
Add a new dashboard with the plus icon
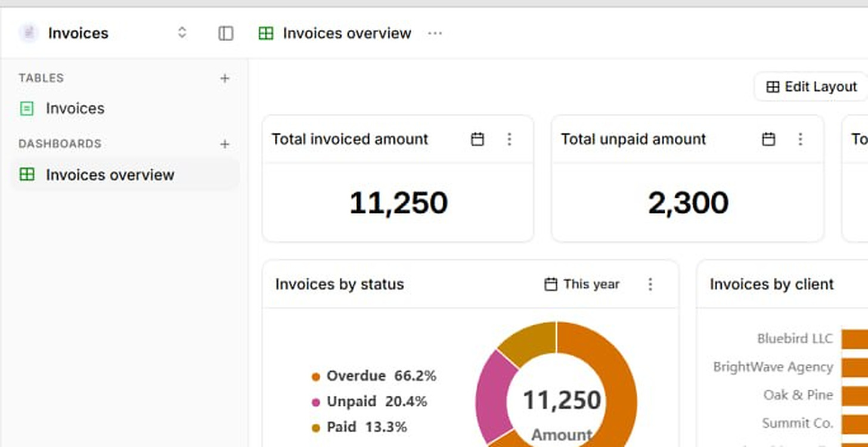[x=225, y=144]
